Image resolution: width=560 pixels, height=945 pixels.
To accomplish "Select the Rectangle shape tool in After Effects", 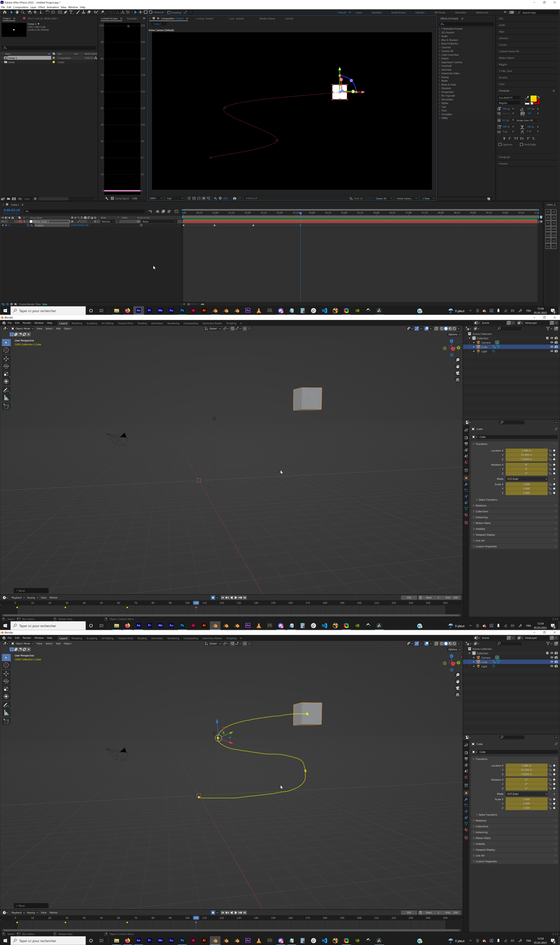I will click(60, 12).
